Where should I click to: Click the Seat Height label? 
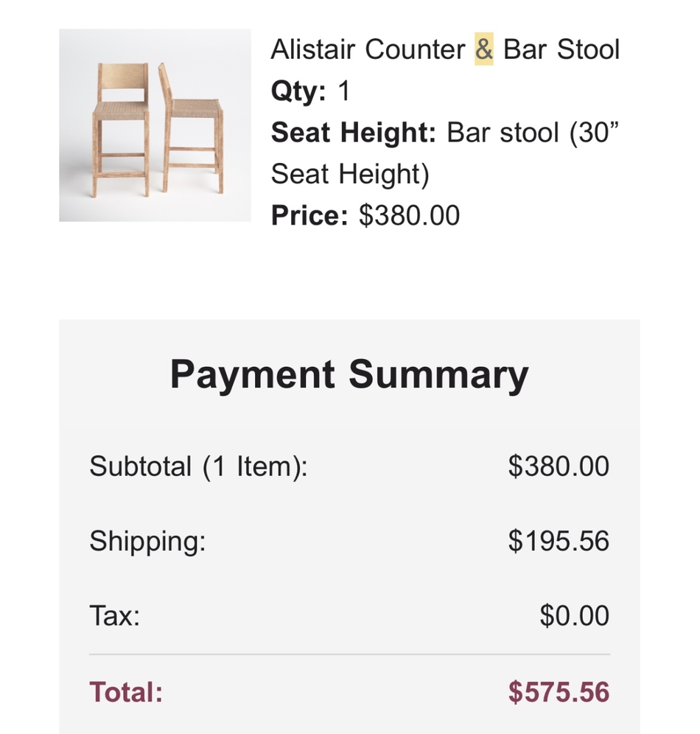pos(353,132)
